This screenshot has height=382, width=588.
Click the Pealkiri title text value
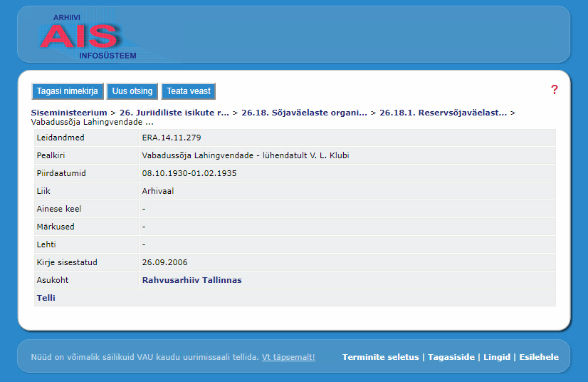pyautogui.click(x=245, y=155)
